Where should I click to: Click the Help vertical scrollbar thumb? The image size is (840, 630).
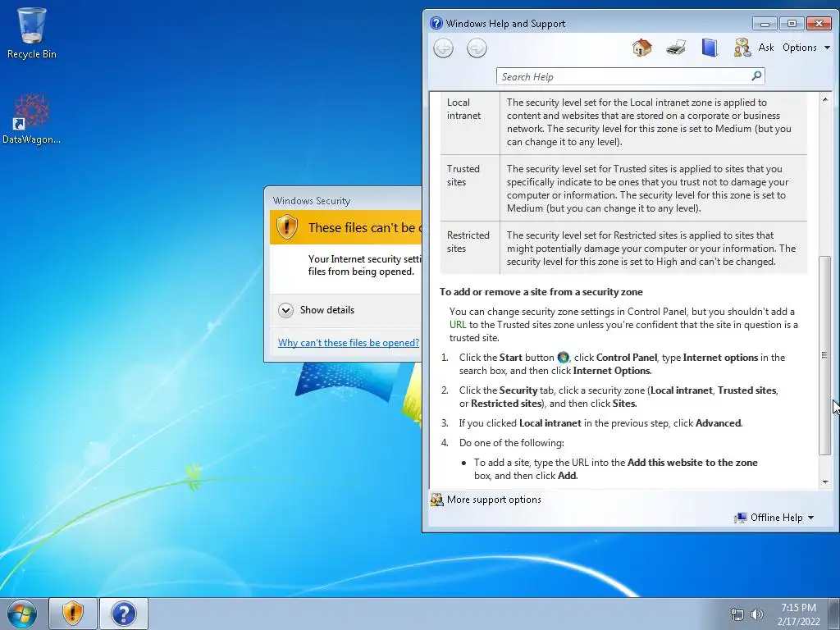tap(824, 355)
